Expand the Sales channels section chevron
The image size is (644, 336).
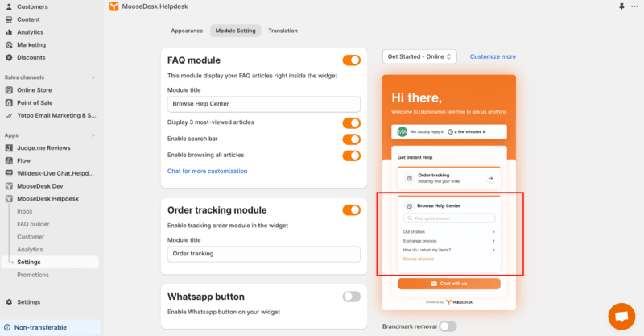(93, 77)
